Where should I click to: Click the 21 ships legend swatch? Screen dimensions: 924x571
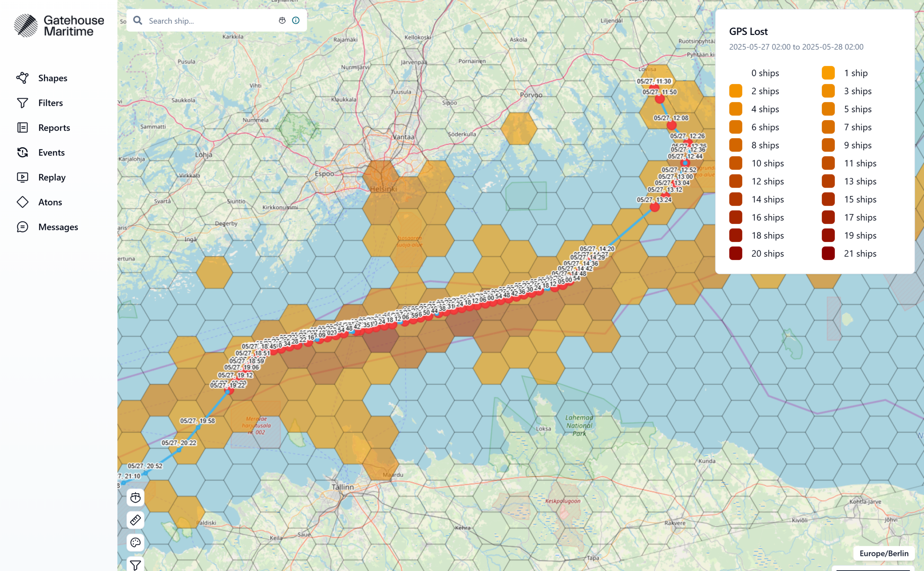click(828, 254)
